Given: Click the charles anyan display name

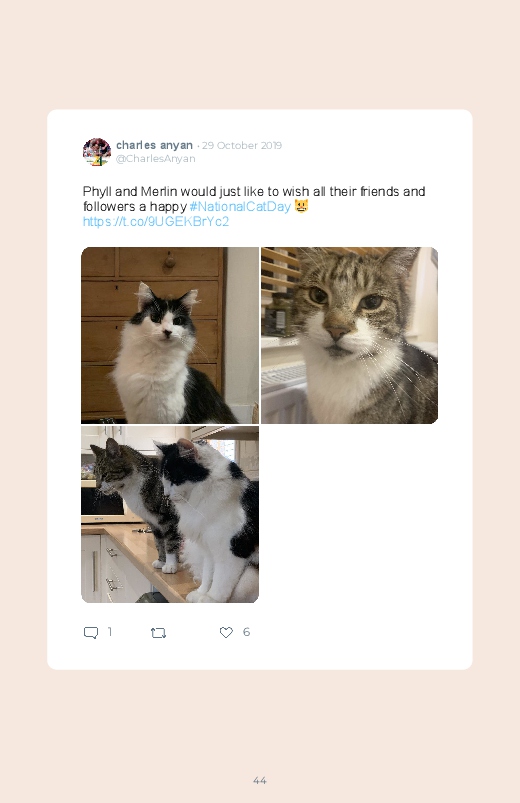Looking at the screenshot, I should tap(154, 145).
